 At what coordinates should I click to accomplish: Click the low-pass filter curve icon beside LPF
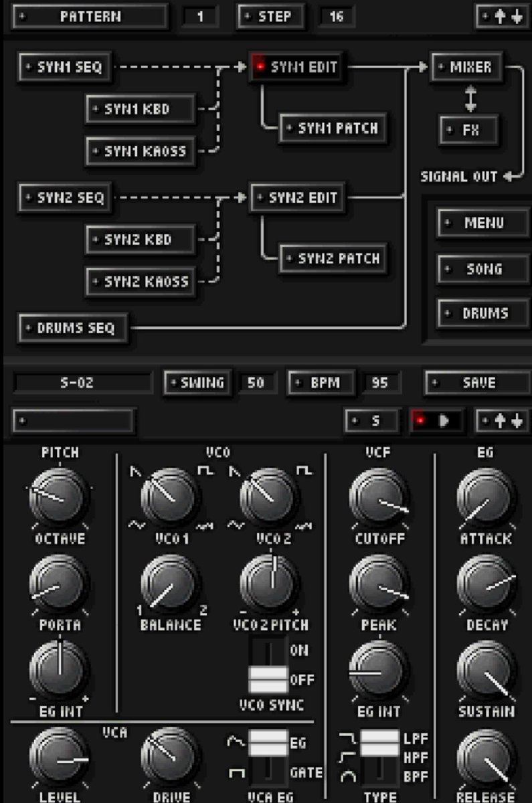[x=348, y=739]
